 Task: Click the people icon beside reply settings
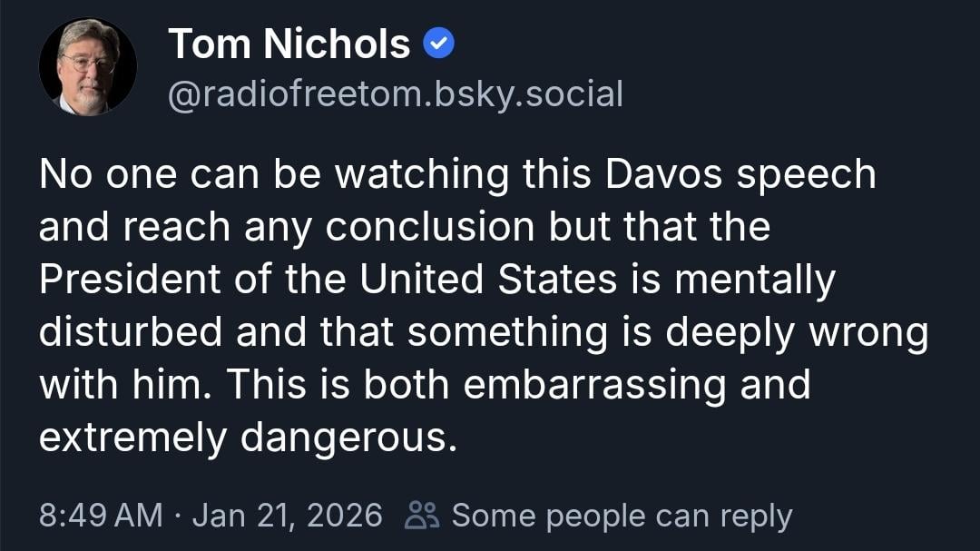tap(423, 516)
